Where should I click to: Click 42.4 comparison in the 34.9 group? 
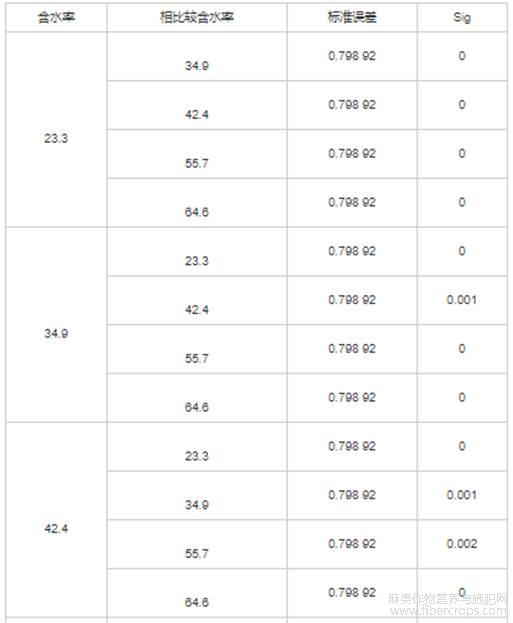(197, 310)
